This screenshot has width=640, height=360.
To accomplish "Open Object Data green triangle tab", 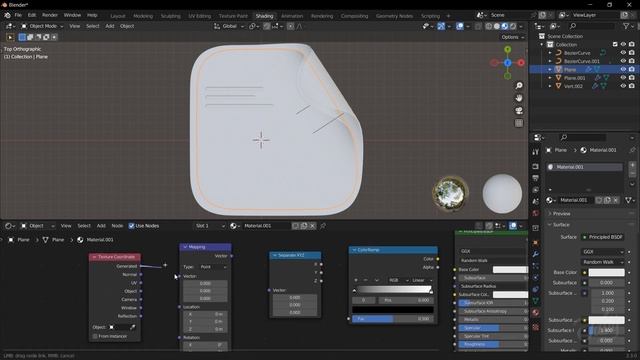I will (536, 301).
